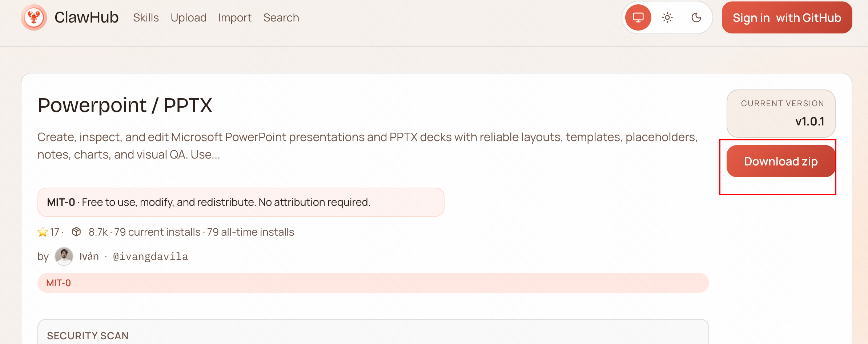Screen dimensions: 868x344
Task: Click the '79 all-time installs' stat
Action: [x=251, y=232]
